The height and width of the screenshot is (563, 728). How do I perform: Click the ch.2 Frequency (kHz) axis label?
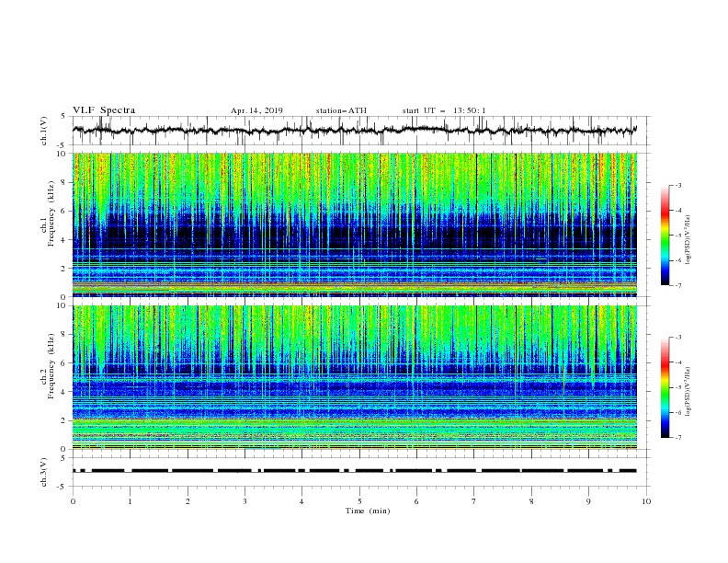click(48, 366)
